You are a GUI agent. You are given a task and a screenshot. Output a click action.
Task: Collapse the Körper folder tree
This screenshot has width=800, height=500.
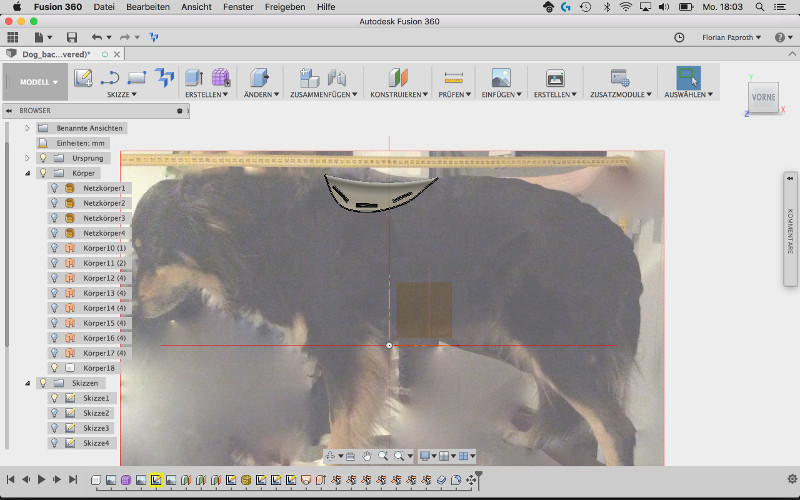[28, 173]
